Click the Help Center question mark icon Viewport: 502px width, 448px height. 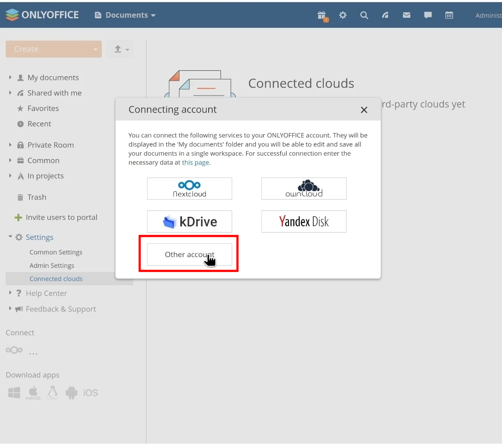click(19, 293)
